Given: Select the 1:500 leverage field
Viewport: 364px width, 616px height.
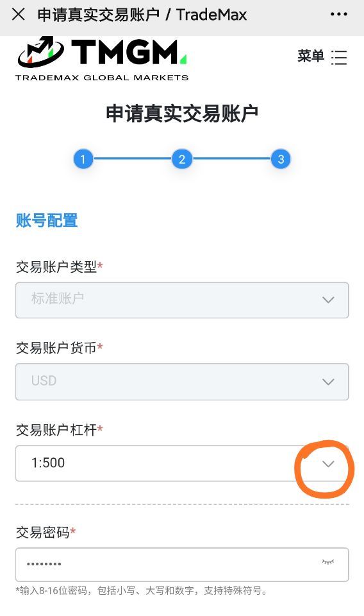Looking at the screenshot, I should coord(182,463).
